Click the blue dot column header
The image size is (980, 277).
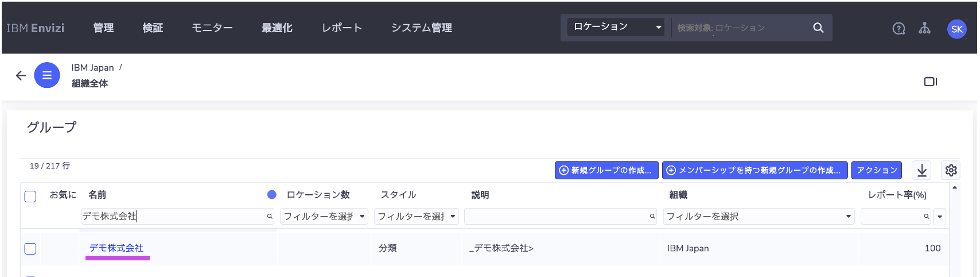point(272,195)
